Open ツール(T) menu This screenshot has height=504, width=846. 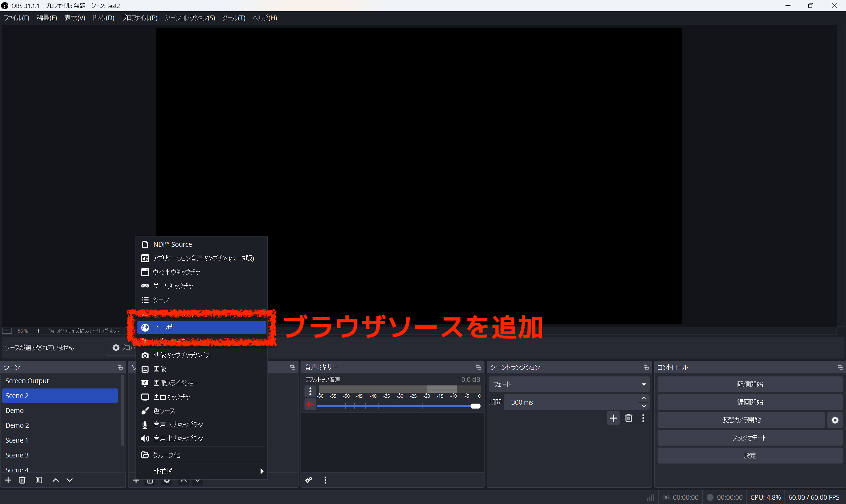tap(233, 18)
